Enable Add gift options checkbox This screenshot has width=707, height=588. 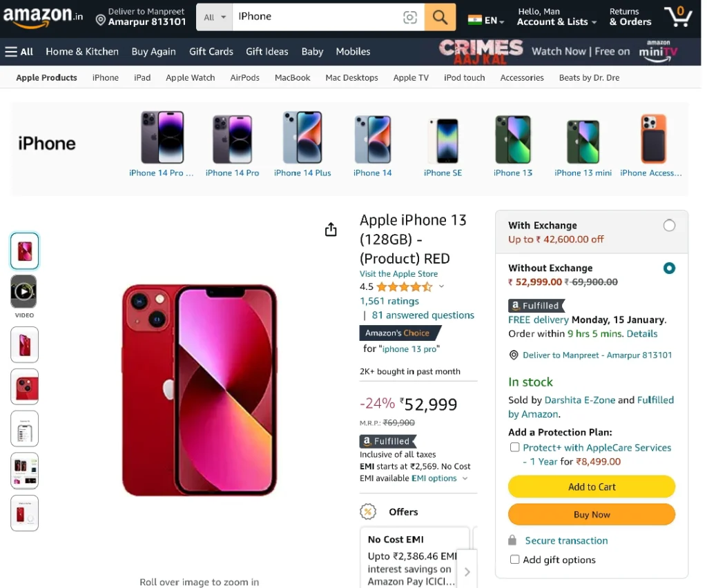[514, 559]
